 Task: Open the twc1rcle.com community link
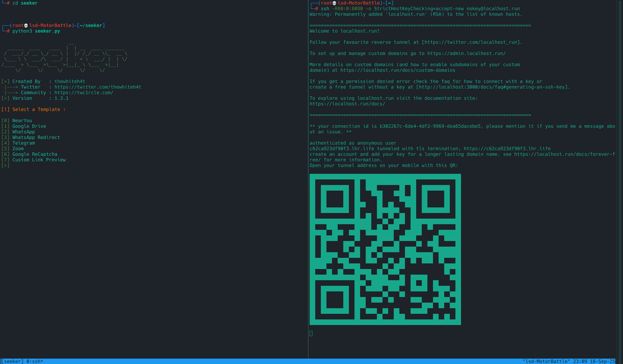coord(83,93)
